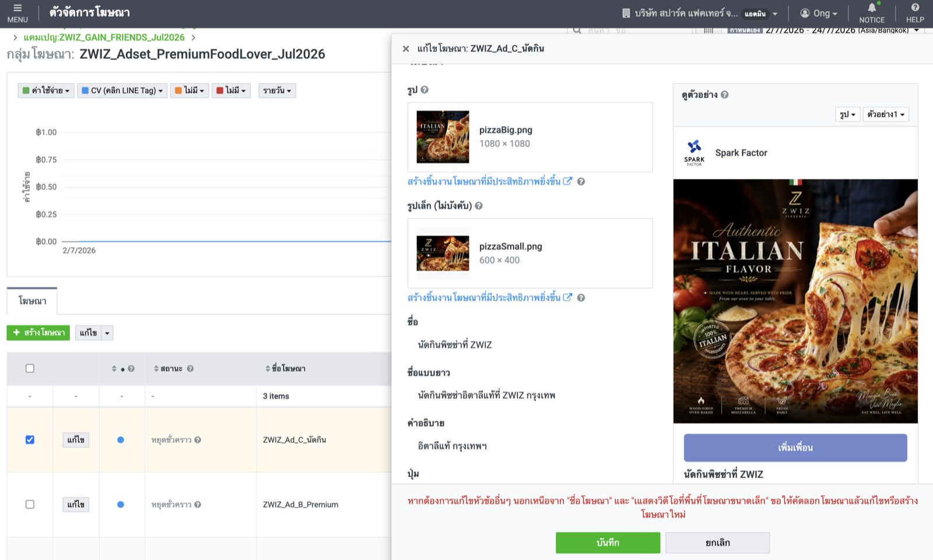933x560 pixels.
Task: Click the ZWIZ_Ad_B_Premium ad name cell
Action: tap(300, 505)
